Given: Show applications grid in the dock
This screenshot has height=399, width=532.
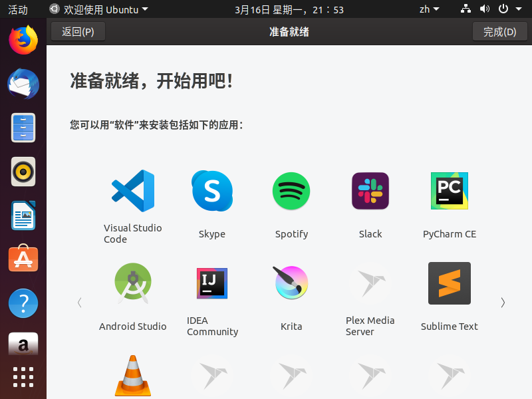Looking at the screenshot, I should 23,377.
